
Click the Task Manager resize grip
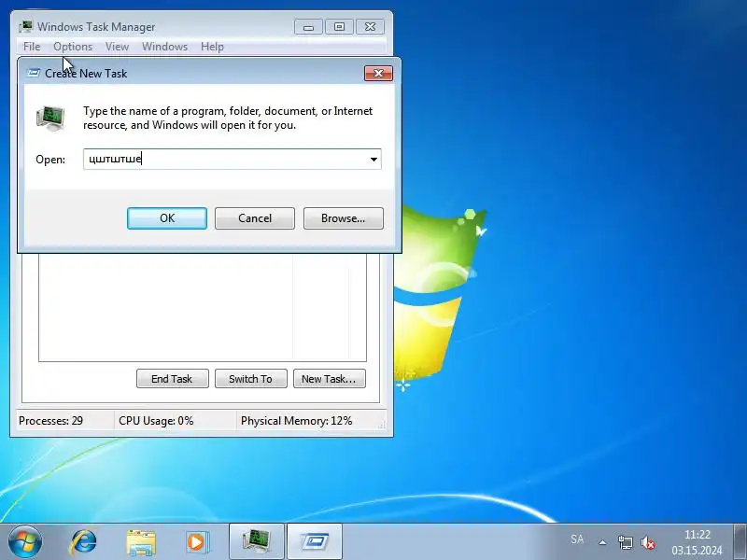382,426
